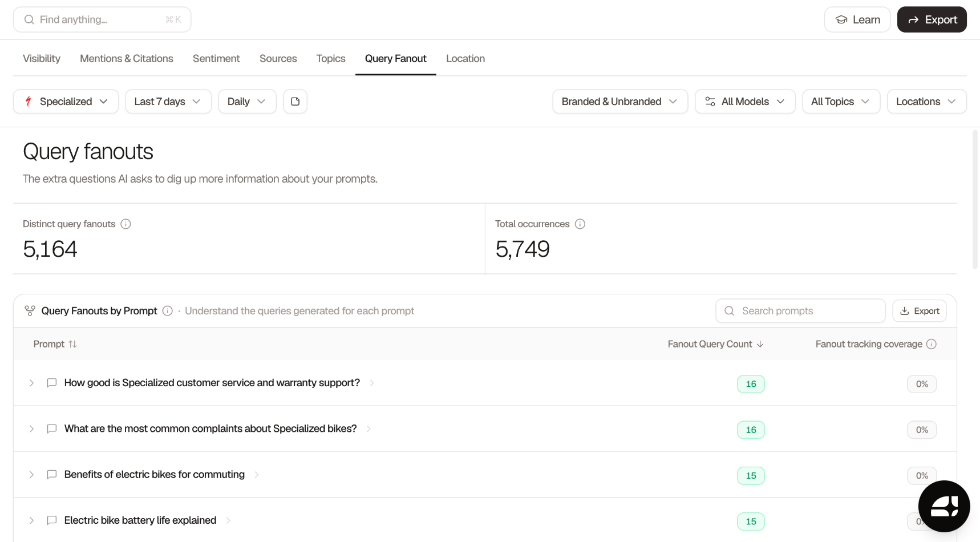Open arrow after customer service prompt text
Screen dimensions: 980x542
(x=372, y=383)
